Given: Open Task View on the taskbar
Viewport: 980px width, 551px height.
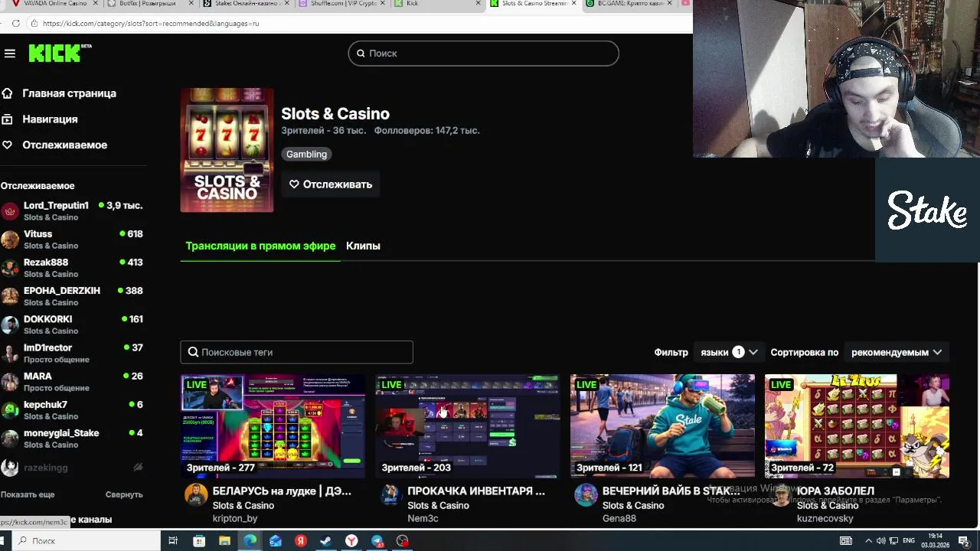Looking at the screenshot, I should point(173,541).
